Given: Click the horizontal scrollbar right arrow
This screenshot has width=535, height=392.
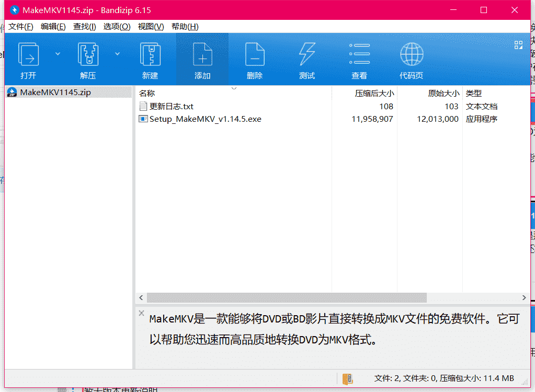Looking at the screenshot, I should coord(524,297).
